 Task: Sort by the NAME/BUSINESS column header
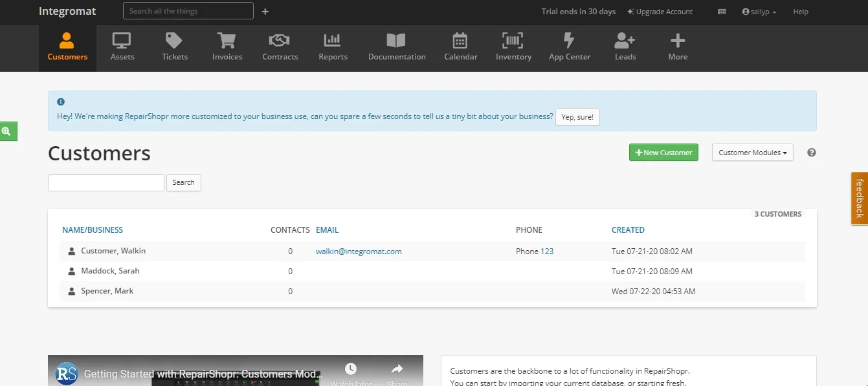click(93, 230)
